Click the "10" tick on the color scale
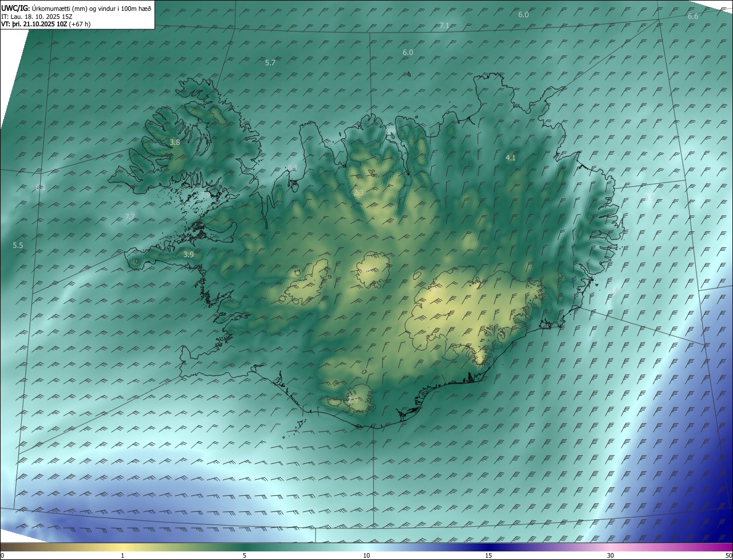 click(366, 556)
